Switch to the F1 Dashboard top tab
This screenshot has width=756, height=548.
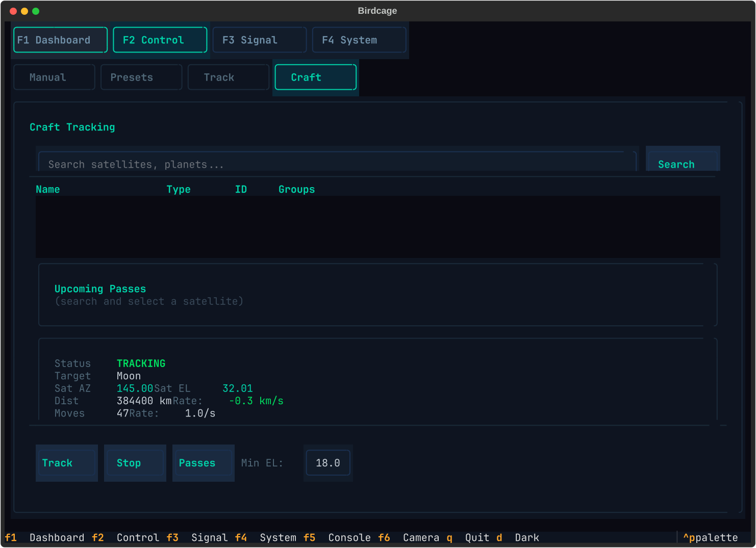click(60, 40)
